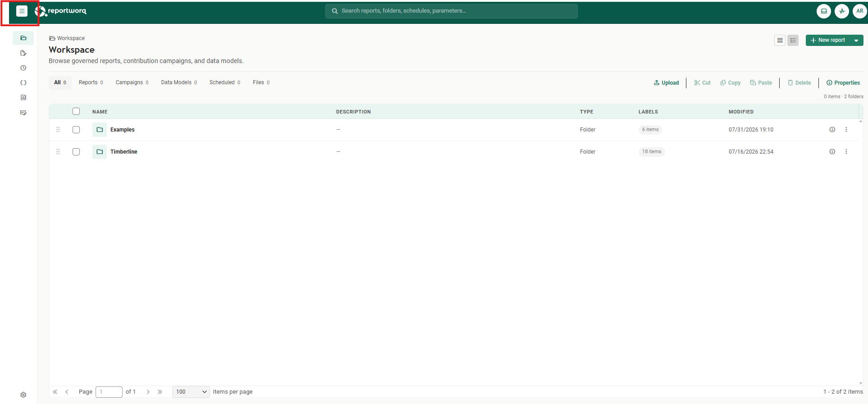Select the Files tab
Screen dimensions: 868x404
click(x=261, y=82)
